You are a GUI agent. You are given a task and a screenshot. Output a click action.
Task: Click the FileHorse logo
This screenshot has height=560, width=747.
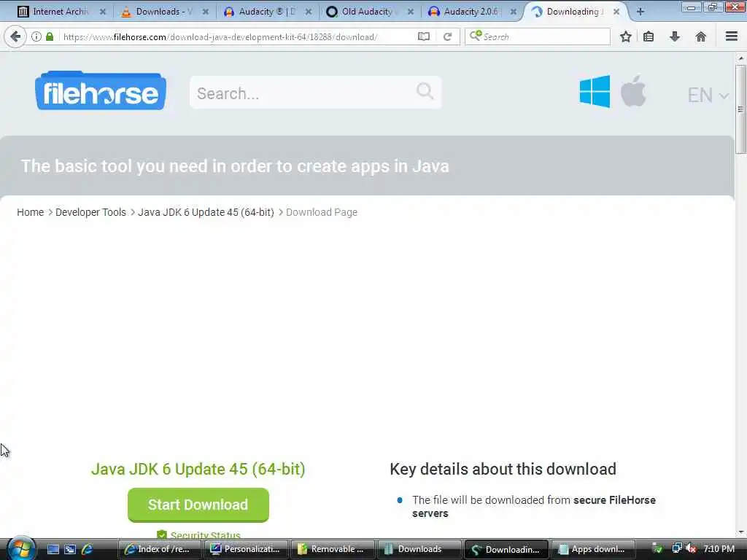coord(101,90)
